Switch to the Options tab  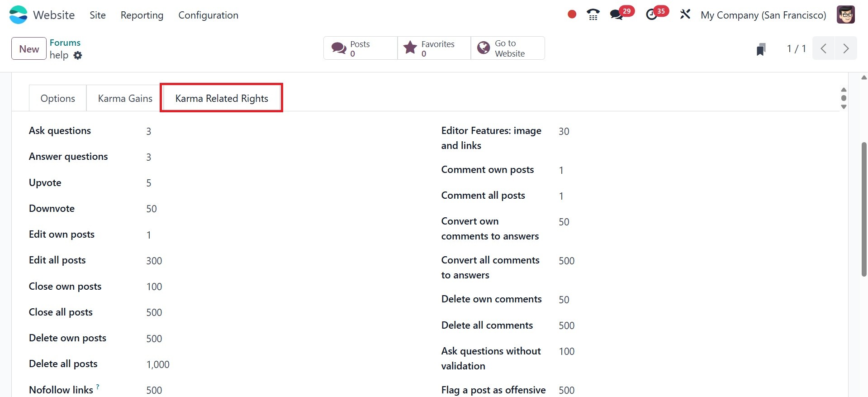58,98
